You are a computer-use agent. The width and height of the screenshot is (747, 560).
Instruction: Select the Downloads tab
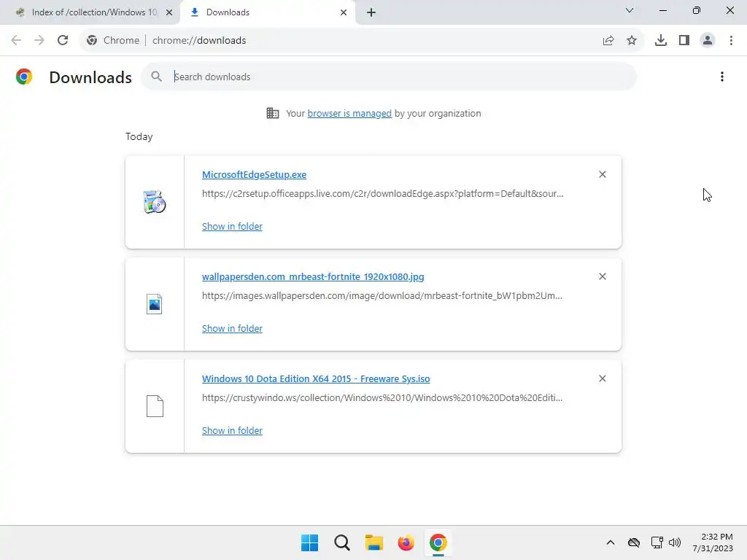point(268,12)
